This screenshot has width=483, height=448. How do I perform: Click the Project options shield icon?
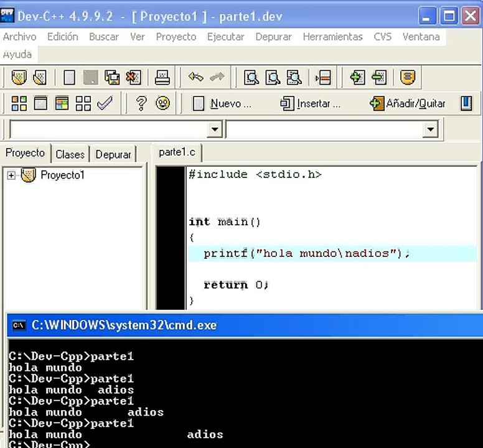(x=408, y=77)
